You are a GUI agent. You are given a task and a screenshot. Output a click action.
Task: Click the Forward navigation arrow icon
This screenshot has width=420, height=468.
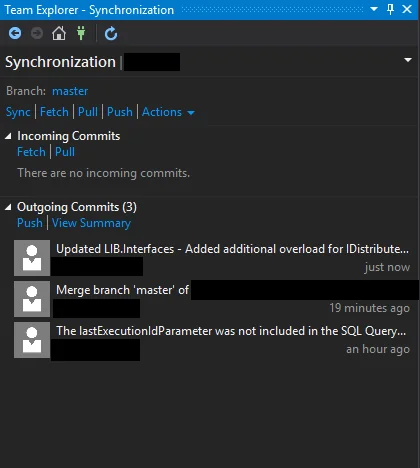tap(37, 33)
